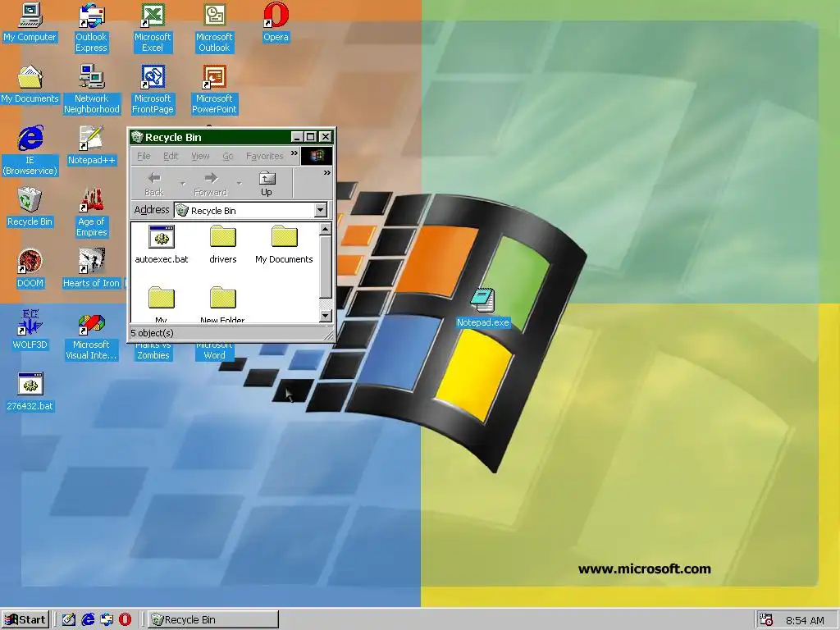This screenshot has height=630, width=840.
Task: Click the scroll down arrow in Recycle Bin
Action: tap(326, 316)
